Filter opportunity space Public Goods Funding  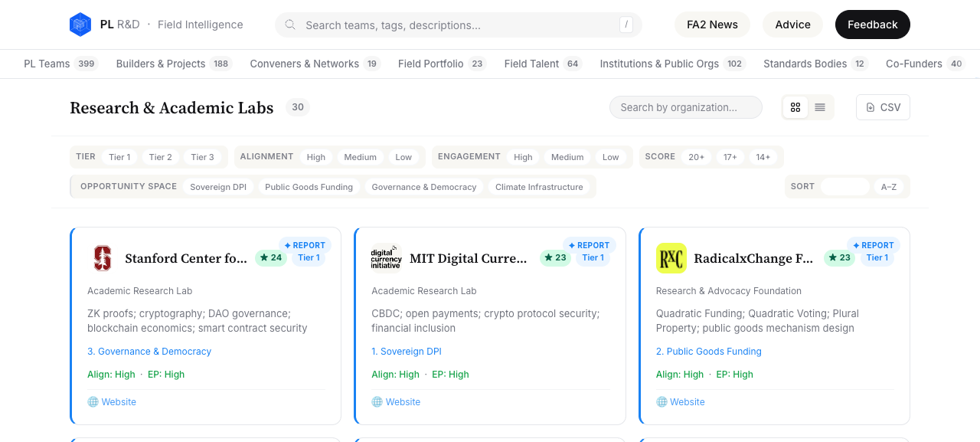tap(309, 187)
